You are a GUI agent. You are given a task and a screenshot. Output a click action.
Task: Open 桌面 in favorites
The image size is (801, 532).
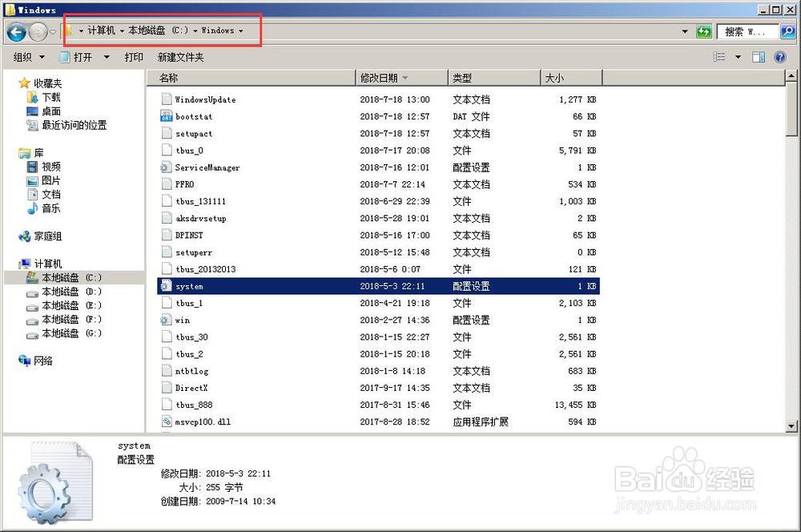point(44,111)
